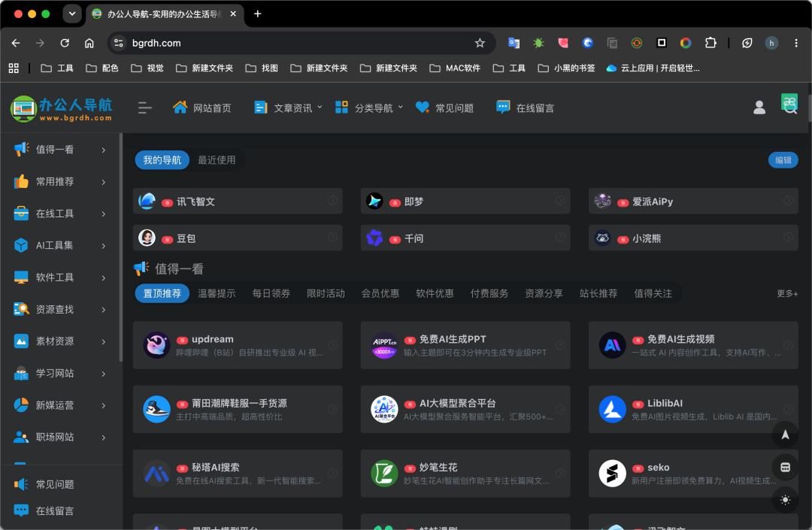Reload the page in browser
The height and width of the screenshot is (530, 812).
pyautogui.click(x=65, y=43)
